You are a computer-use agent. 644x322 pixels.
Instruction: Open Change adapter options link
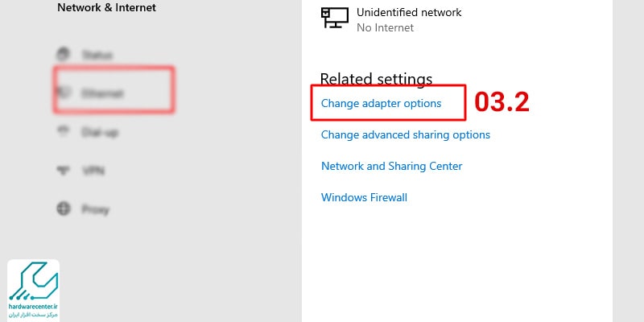tap(381, 103)
